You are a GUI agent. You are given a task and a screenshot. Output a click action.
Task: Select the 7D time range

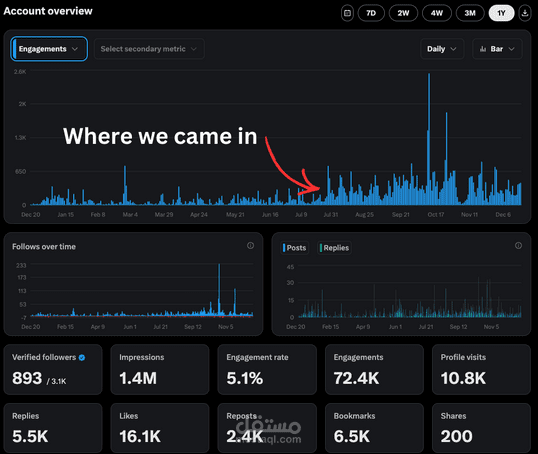coord(371,13)
